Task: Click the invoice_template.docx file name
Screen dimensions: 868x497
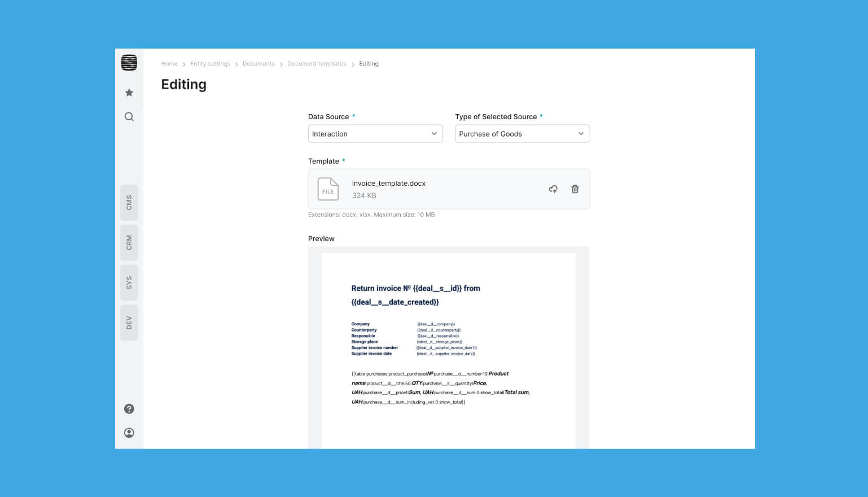Action: (388, 184)
